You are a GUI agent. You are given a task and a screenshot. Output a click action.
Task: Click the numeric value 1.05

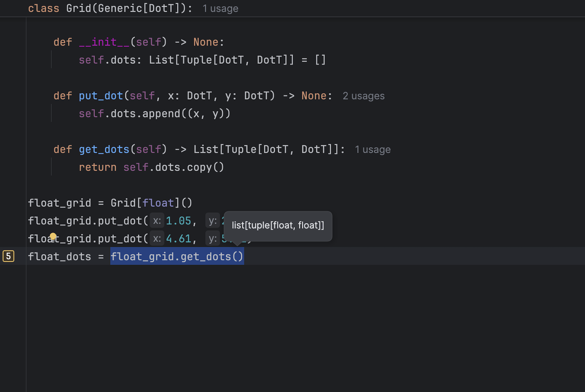coord(178,221)
